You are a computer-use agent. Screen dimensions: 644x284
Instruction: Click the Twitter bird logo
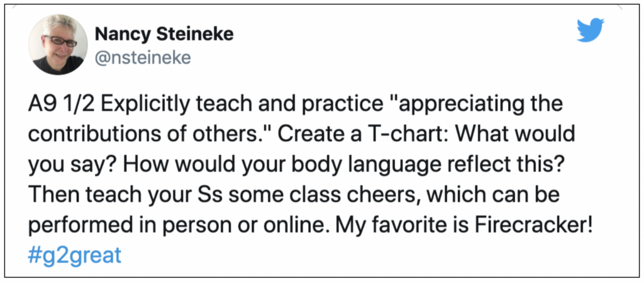(x=590, y=30)
